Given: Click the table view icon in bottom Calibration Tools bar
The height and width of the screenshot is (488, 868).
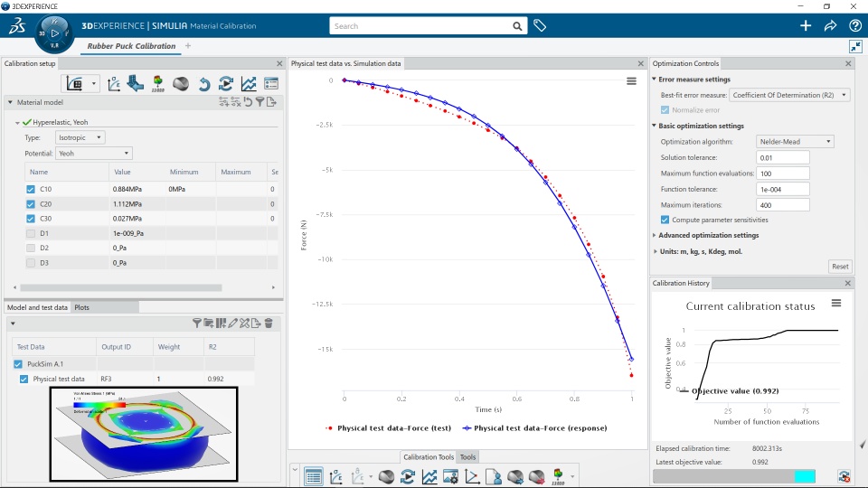Looking at the screenshot, I should coord(314,476).
